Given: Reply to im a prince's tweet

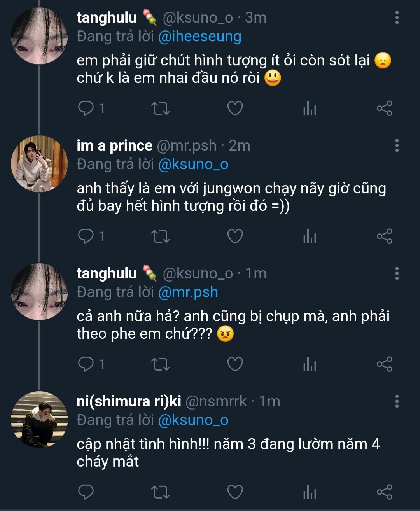Looking at the screenshot, I should pyautogui.click(x=86, y=236).
